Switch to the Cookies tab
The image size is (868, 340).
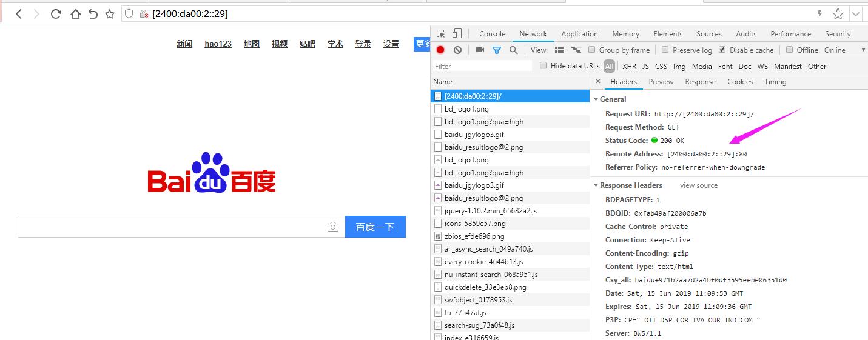point(740,81)
